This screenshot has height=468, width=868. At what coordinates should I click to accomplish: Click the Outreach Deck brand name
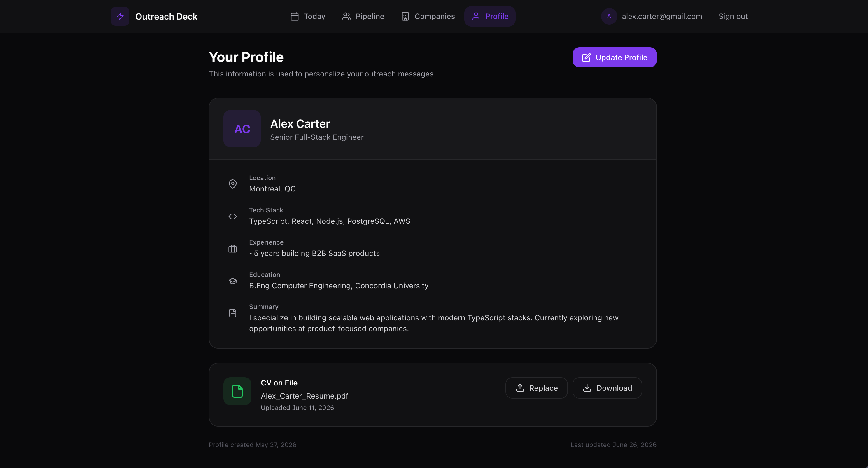point(166,16)
